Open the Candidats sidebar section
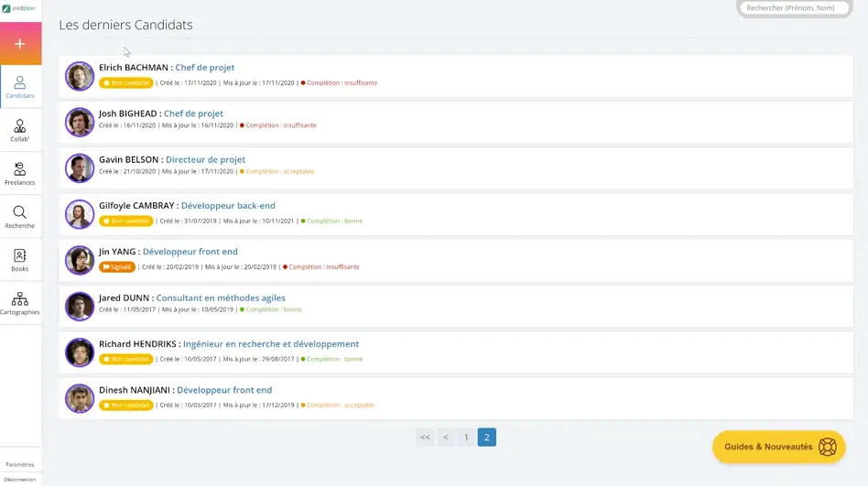 tap(20, 88)
